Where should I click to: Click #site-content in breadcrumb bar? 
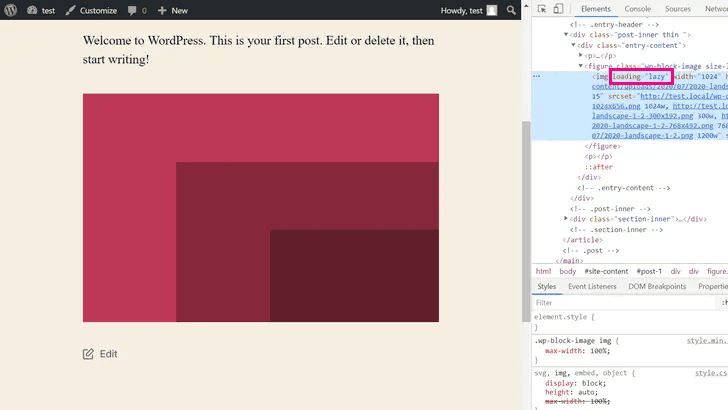[606, 271]
